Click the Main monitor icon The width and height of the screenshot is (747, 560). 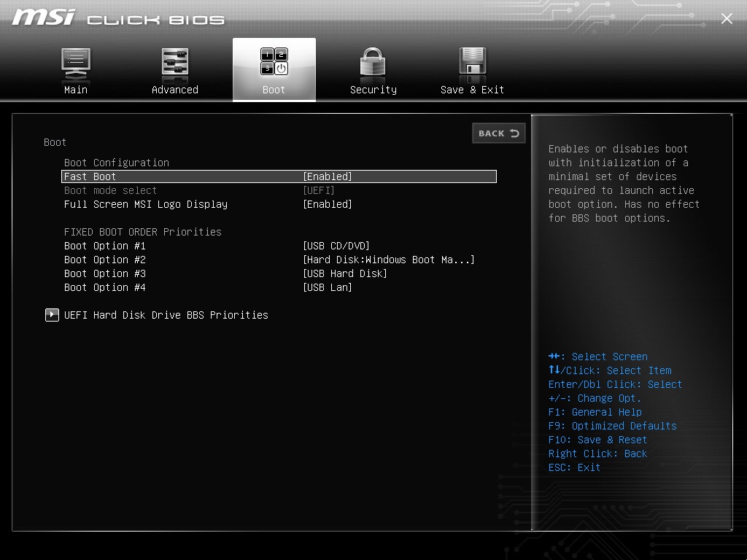point(76,63)
